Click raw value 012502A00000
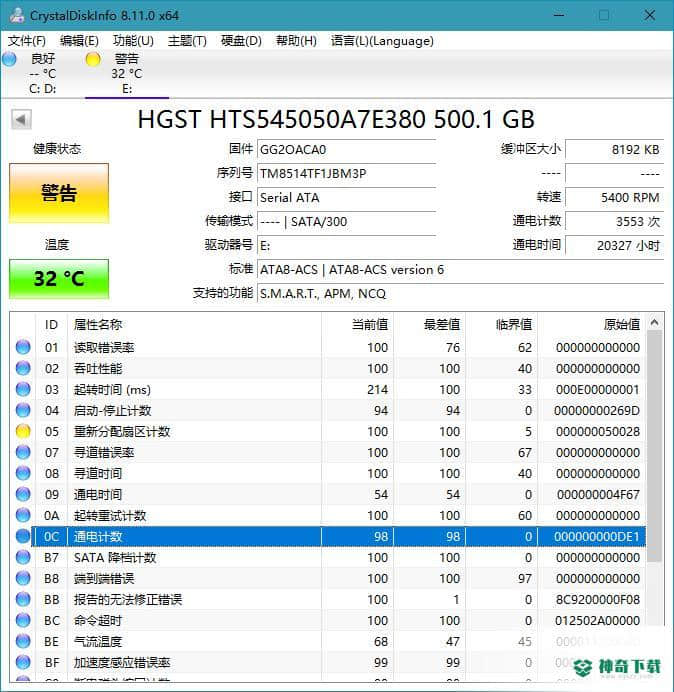Screen dimensions: 674x692 (598, 621)
